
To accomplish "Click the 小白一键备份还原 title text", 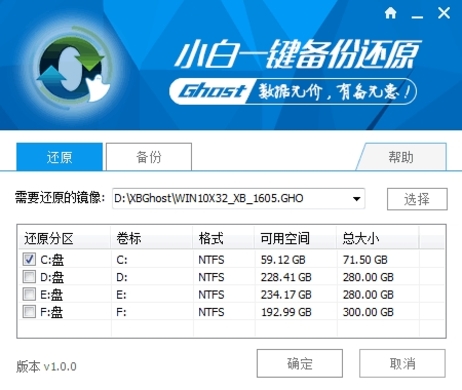I will pos(298,54).
